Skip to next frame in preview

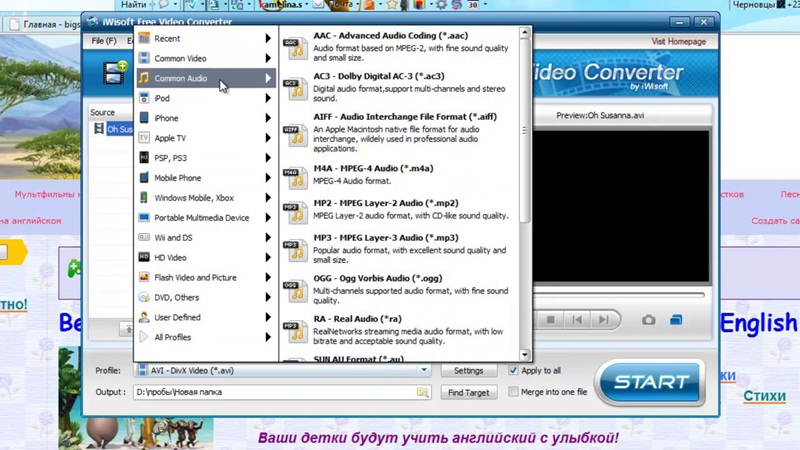[604, 320]
